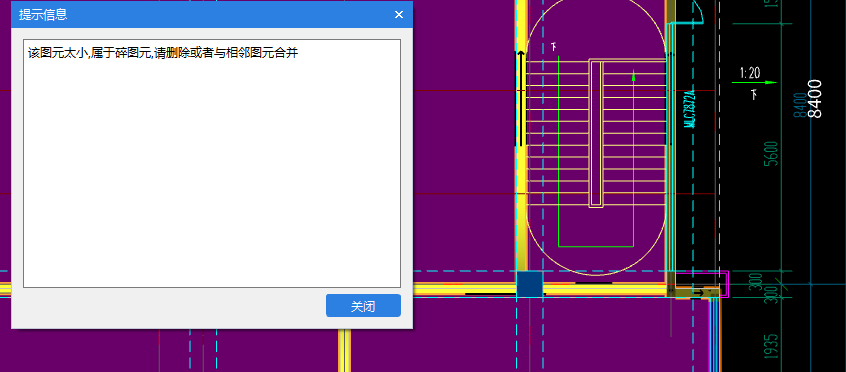Click the 1:20 slope label

point(750,73)
